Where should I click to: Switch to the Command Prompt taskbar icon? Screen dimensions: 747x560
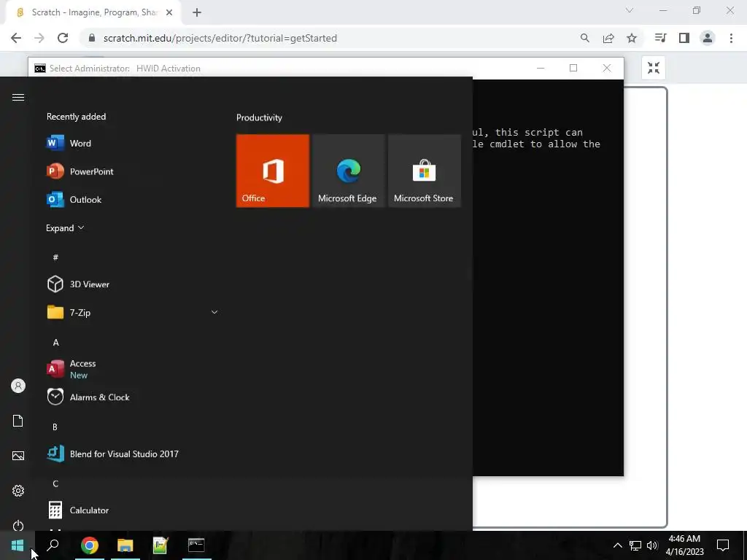click(x=196, y=545)
